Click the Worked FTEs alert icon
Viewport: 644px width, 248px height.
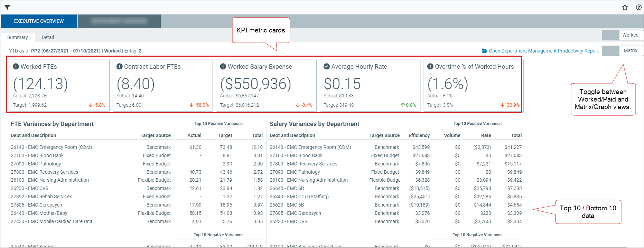coord(16,67)
